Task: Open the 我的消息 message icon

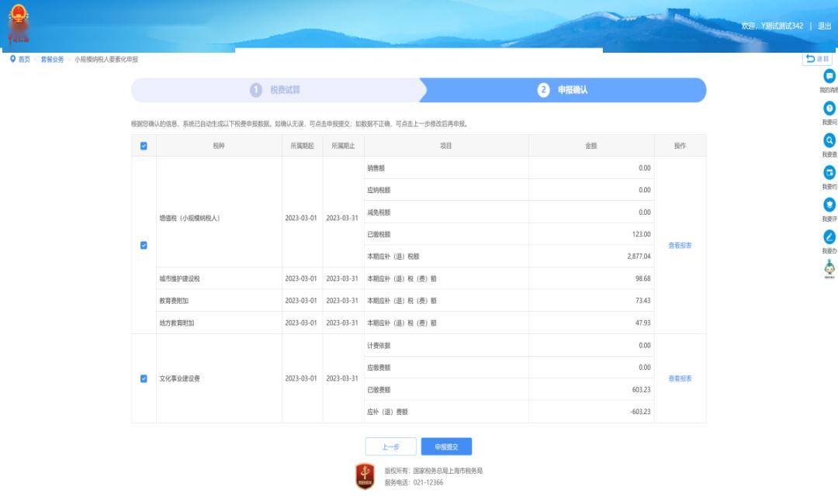Action: [x=829, y=76]
